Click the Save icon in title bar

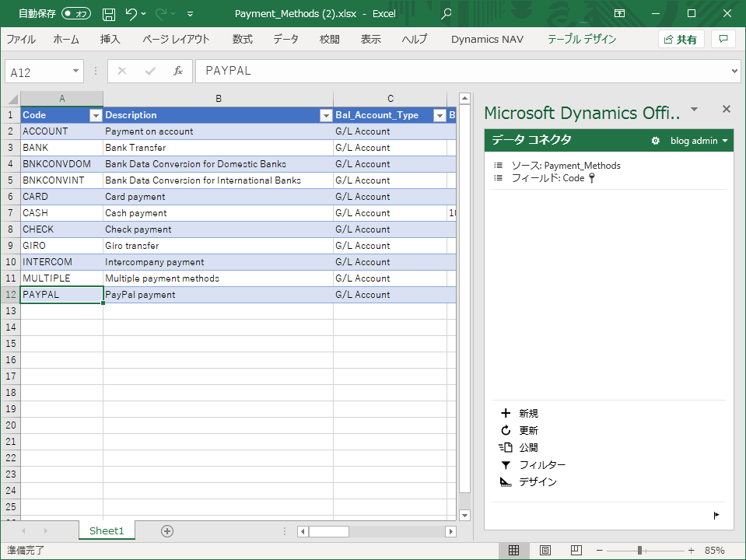109,14
